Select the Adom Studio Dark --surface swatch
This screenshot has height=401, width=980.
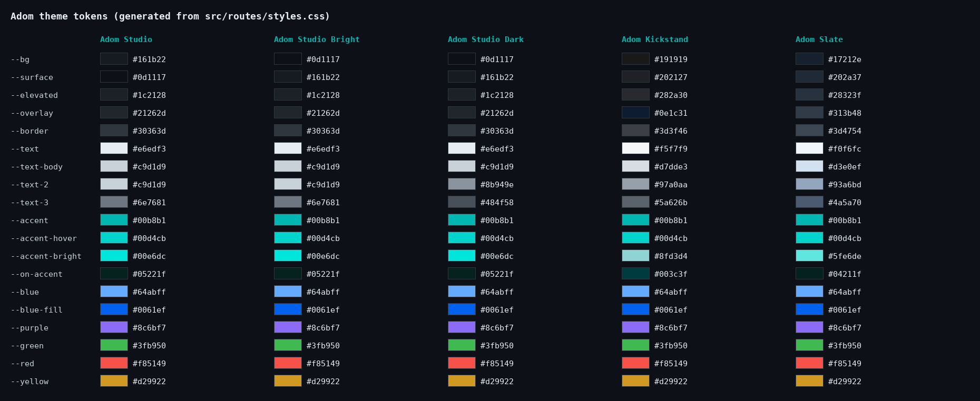tap(462, 77)
